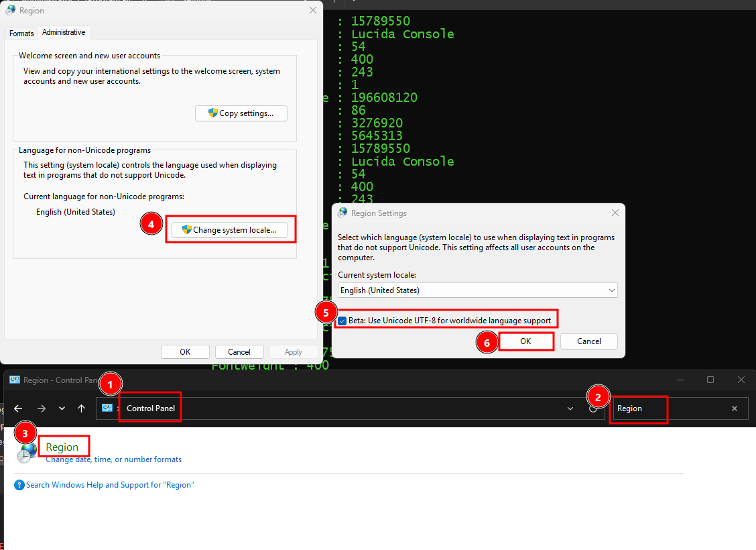The image size is (756, 550).
Task: Clear the Region search text with X
Action: [735, 408]
